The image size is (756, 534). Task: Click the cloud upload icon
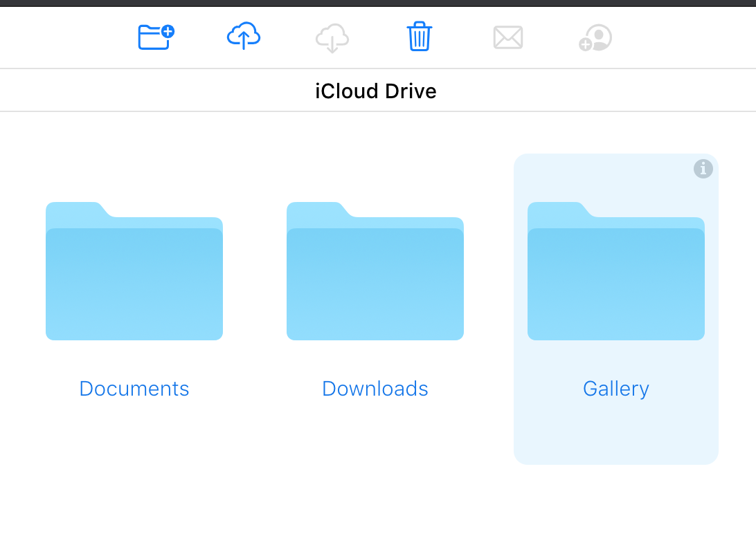point(244,36)
